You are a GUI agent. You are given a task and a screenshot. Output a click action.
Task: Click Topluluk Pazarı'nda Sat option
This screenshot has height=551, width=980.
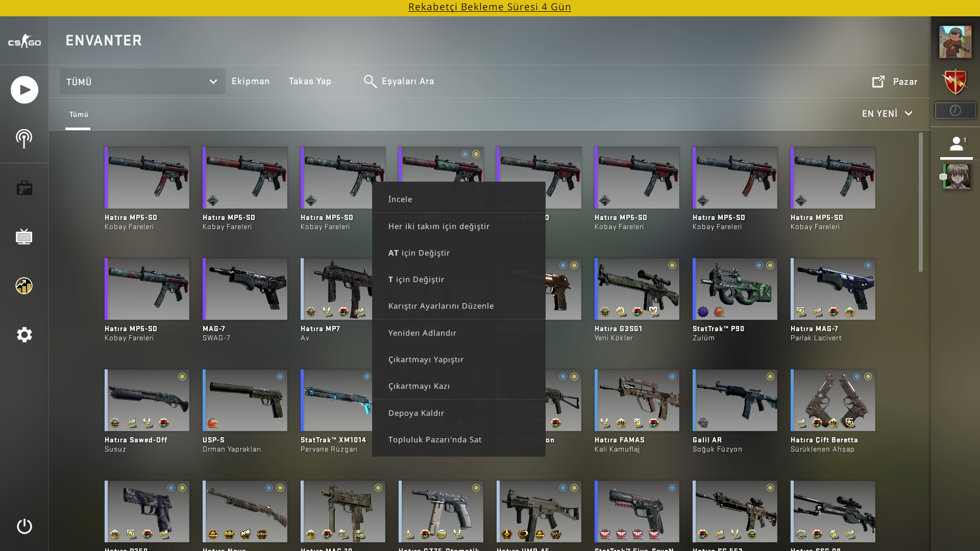coord(434,440)
